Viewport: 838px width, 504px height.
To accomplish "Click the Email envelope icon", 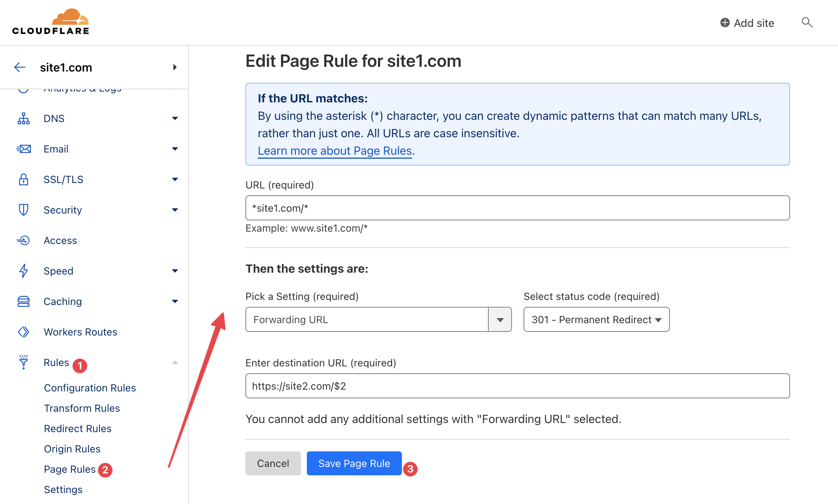I will coord(24,149).
